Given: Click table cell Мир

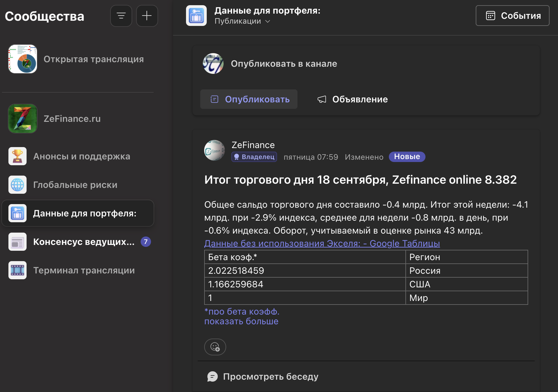Looking at the screenshot, I should click(467, 298).
